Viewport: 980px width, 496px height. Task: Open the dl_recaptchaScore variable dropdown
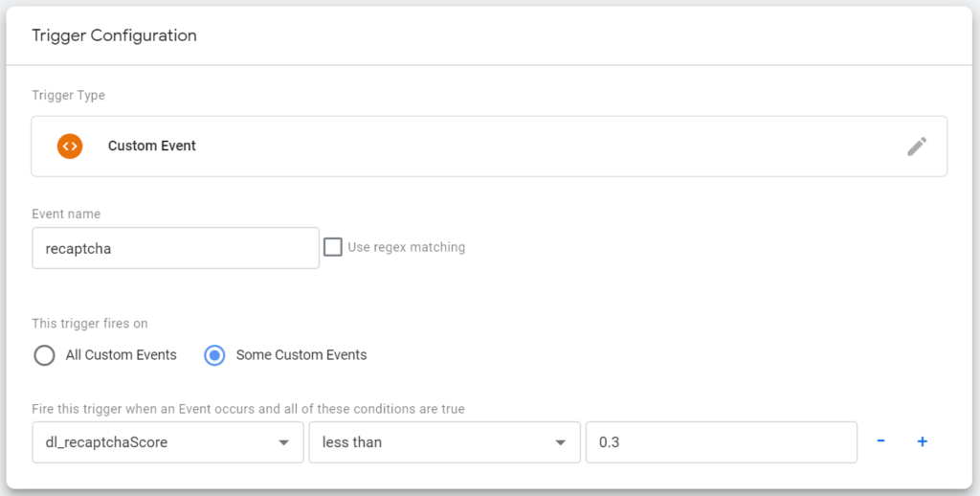pyautogui.click(x=168, y=442)
